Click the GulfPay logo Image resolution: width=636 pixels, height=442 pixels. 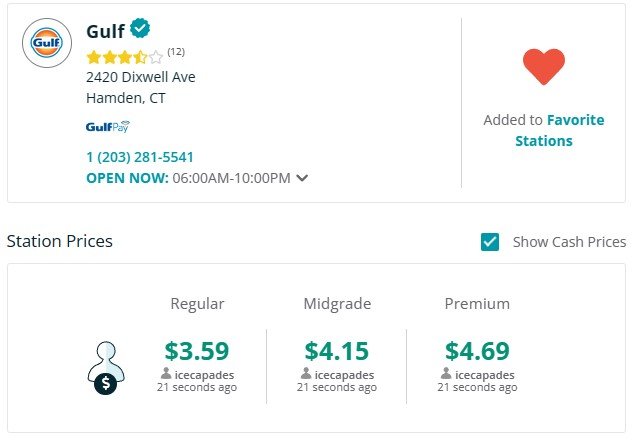point(107,127)
